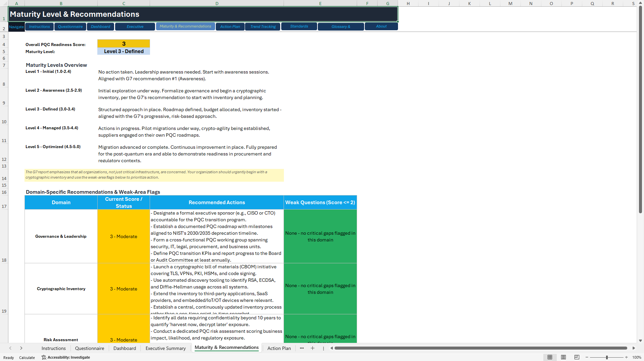
Task: Switch to Page Break Preview
Action: coord(577,357)
